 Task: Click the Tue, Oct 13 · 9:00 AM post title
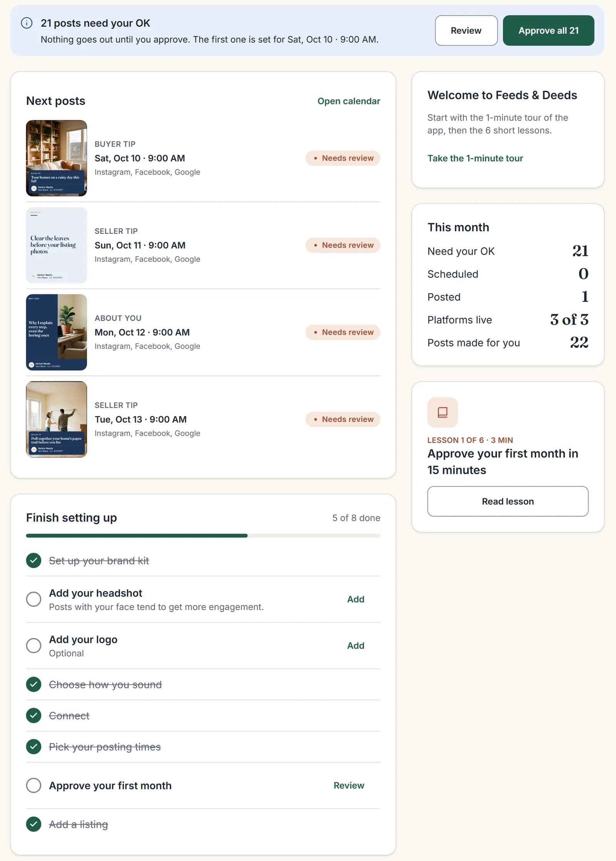141,420
